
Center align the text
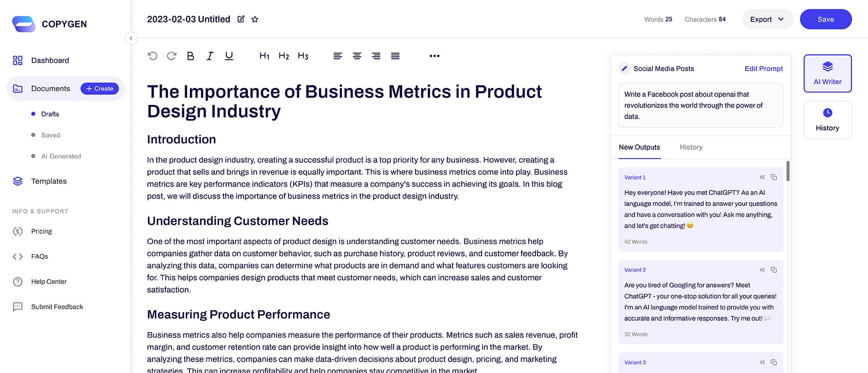click(357, 56)
